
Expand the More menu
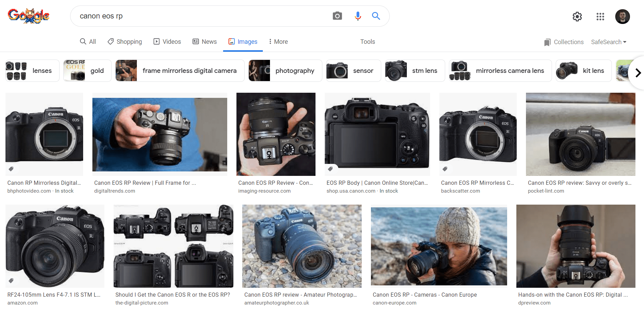tap(278, 41)
